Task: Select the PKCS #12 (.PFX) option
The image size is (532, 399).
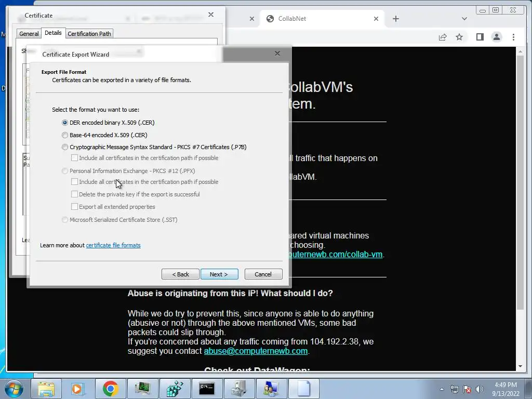Action: point(128,171)
